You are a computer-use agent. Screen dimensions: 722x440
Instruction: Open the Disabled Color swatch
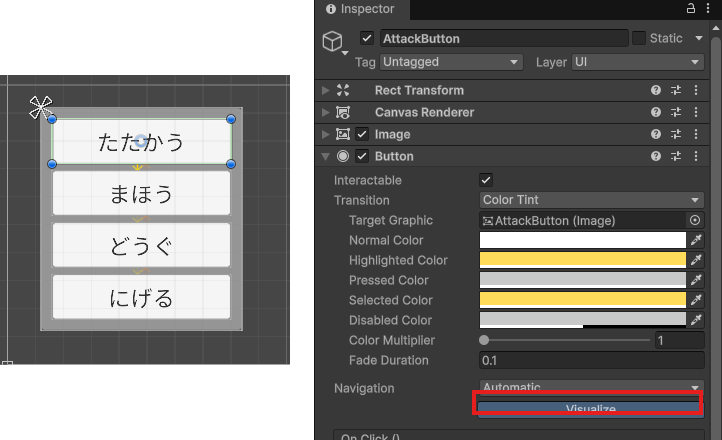582,320
